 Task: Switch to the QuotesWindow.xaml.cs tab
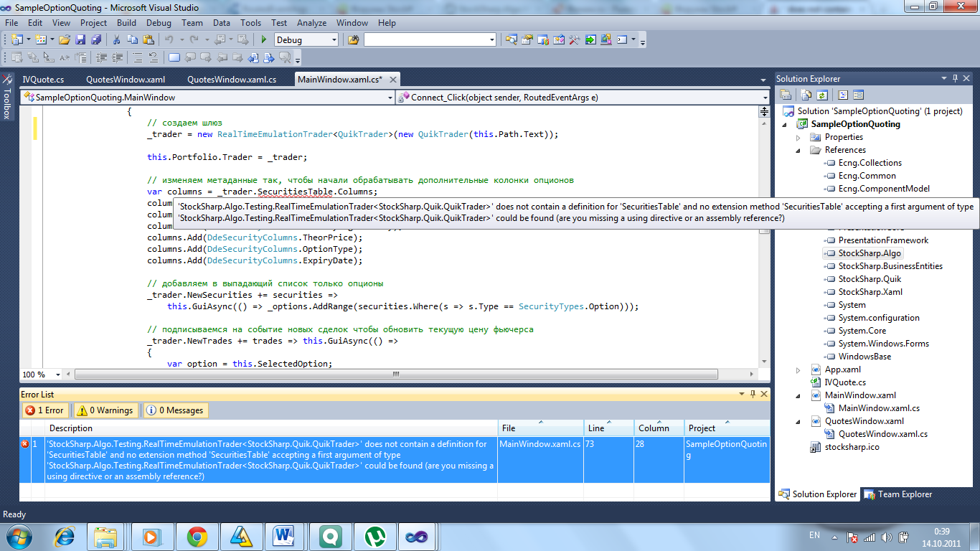231,80
